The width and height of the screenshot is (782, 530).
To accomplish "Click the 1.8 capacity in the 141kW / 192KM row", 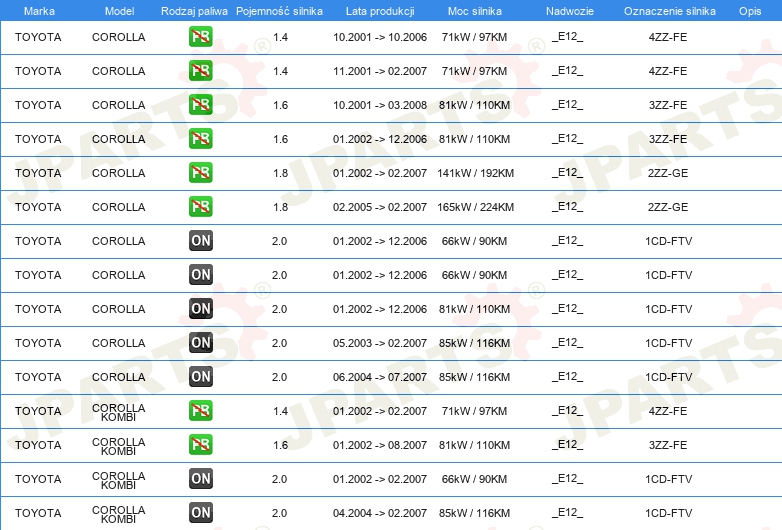I will point(281,173).
